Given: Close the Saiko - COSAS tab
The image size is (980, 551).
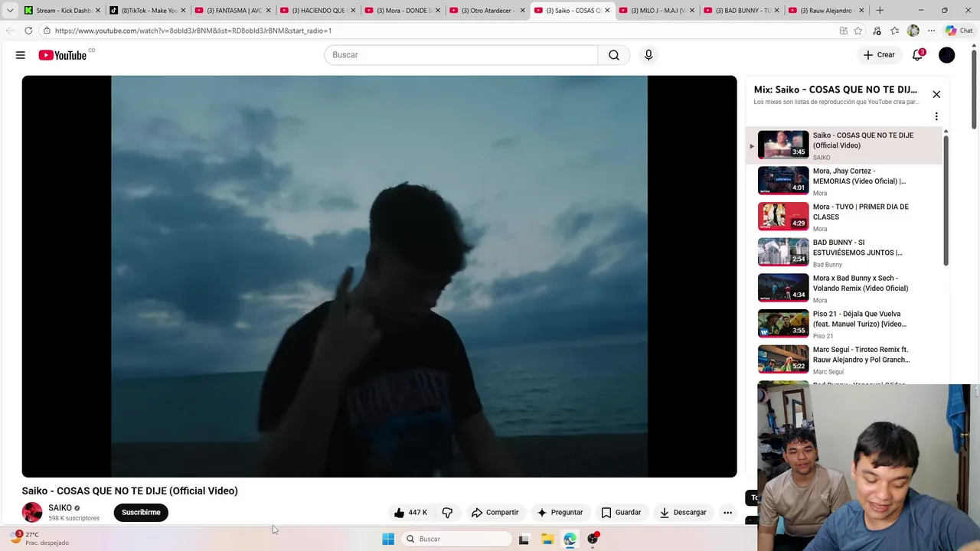Looking at the screenshot, I should coord(607,11).
